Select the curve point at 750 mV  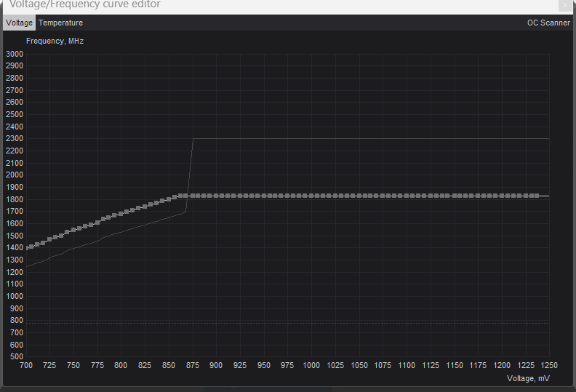[73, 230]
